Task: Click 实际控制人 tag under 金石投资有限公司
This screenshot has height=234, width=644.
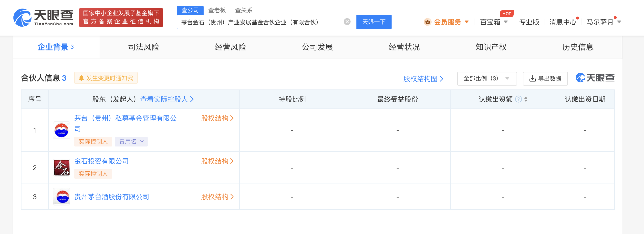Action: 93,174
